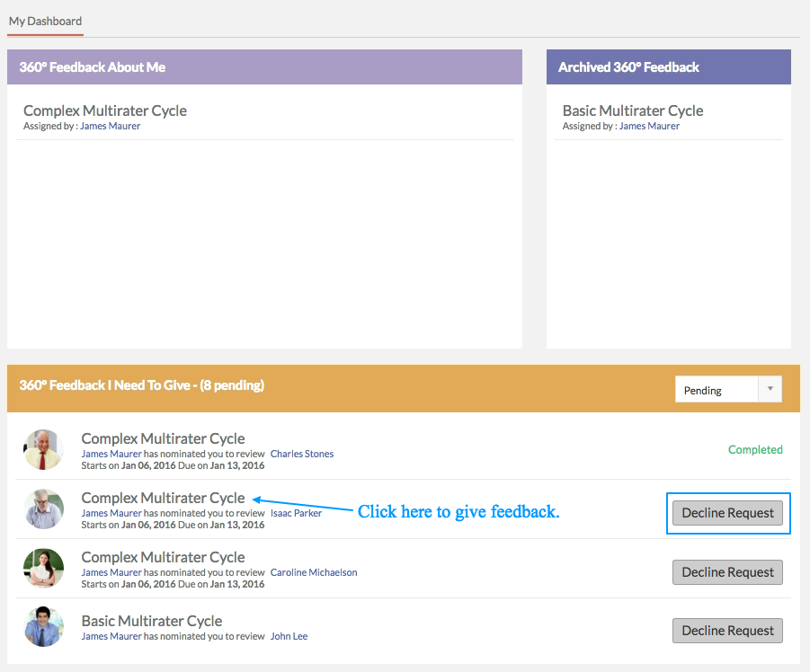Open Complex Multirater Cycle in Feedback About Me
810x672 pixels.
click(105, 111)
